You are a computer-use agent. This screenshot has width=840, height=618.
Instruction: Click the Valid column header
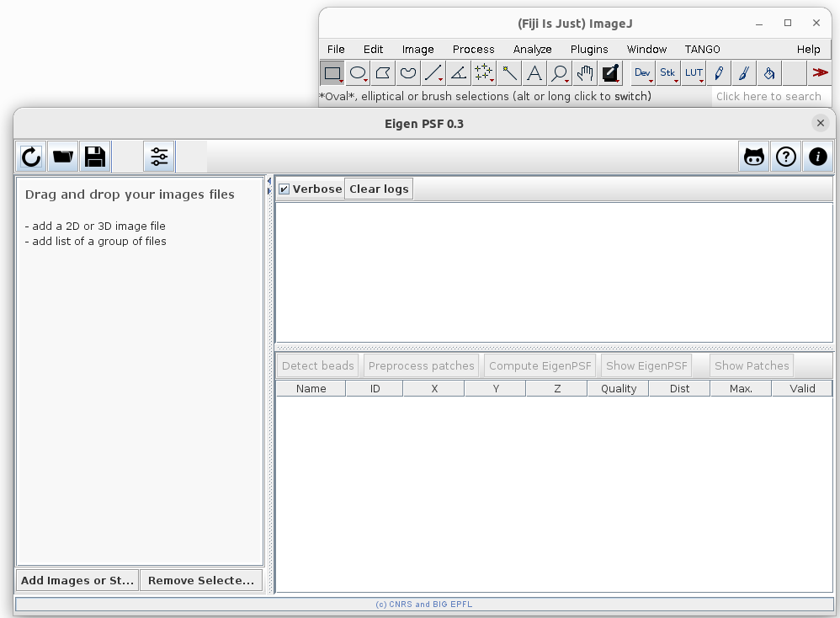(x=802, y=389)
